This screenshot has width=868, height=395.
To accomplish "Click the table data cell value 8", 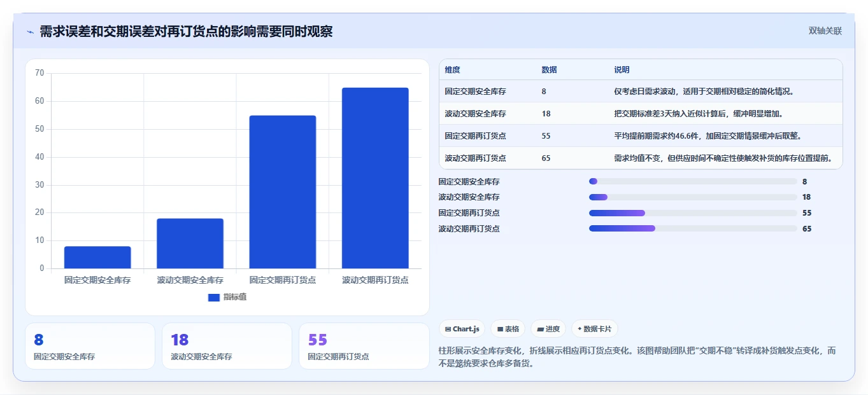I will (x=544, y=92).
